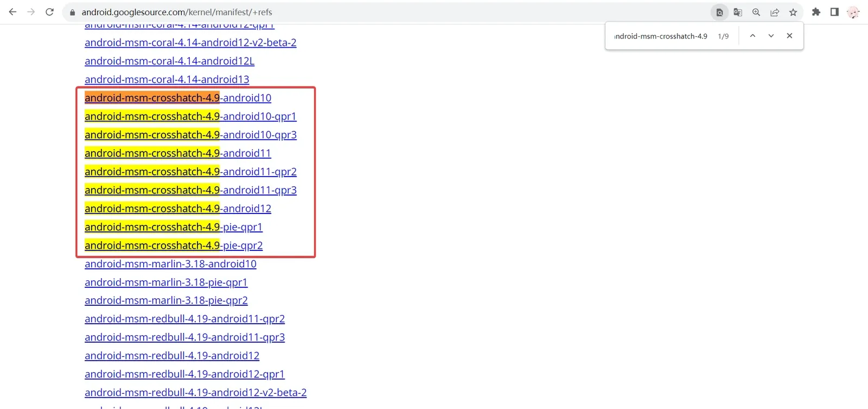
Task: Open android-msm-redbull-4.19-android11-qpr2 link
Action: (184, 319)
